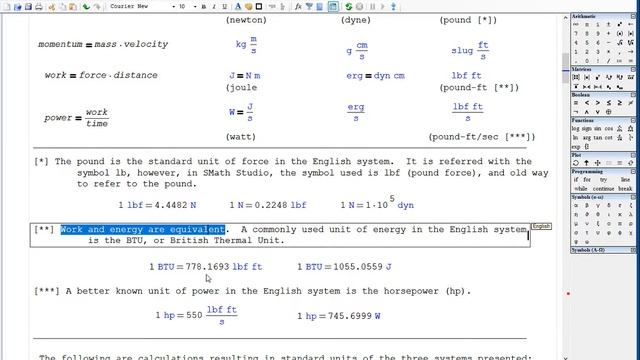Click the '1 BTU = 778.1693 lbf ft' formula
Image resolution: width=640 pixels, height=360 pixels.
(206, 267)
